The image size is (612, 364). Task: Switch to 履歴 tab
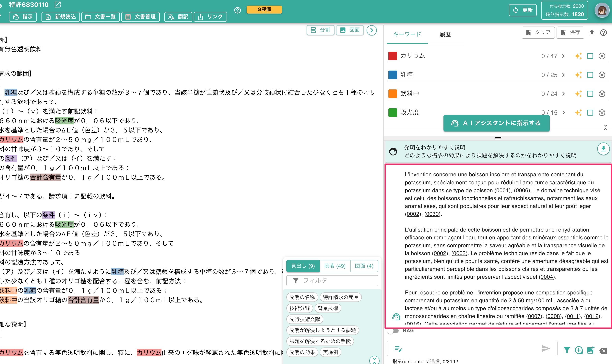point(445,34)
